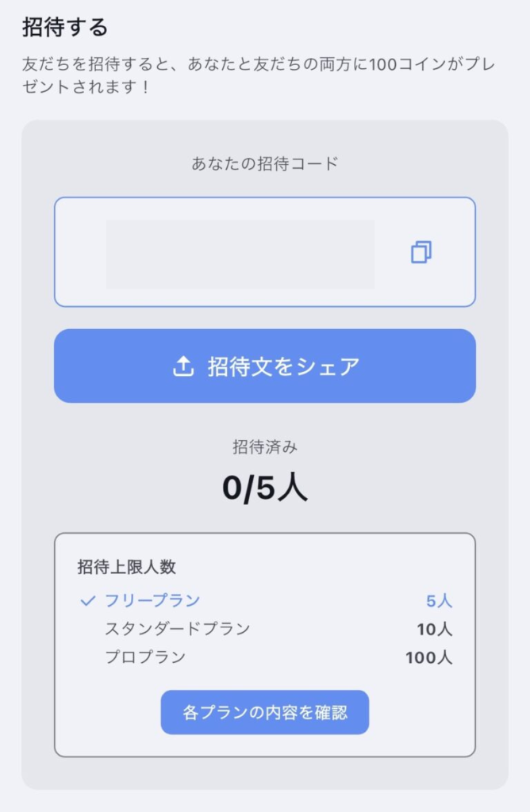Click the 10人 standard plan limit
This screenshot has width=530, height=812.
434,630
